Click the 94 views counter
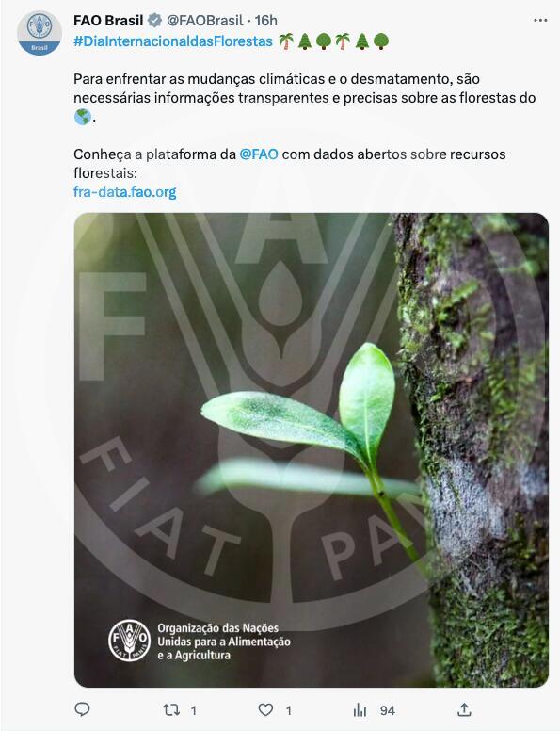The image size is (560, 731). [387, 710]
